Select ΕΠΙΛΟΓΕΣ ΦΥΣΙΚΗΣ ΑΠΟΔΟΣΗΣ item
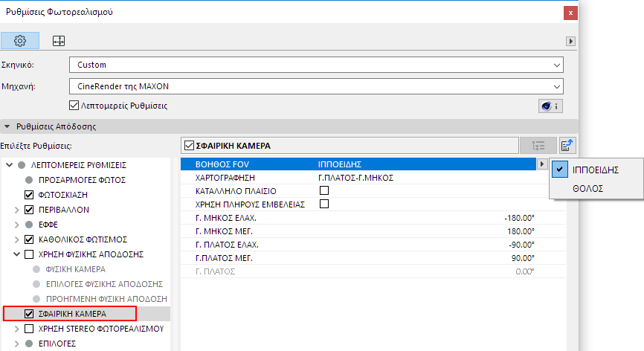 (x=104, y=284)
